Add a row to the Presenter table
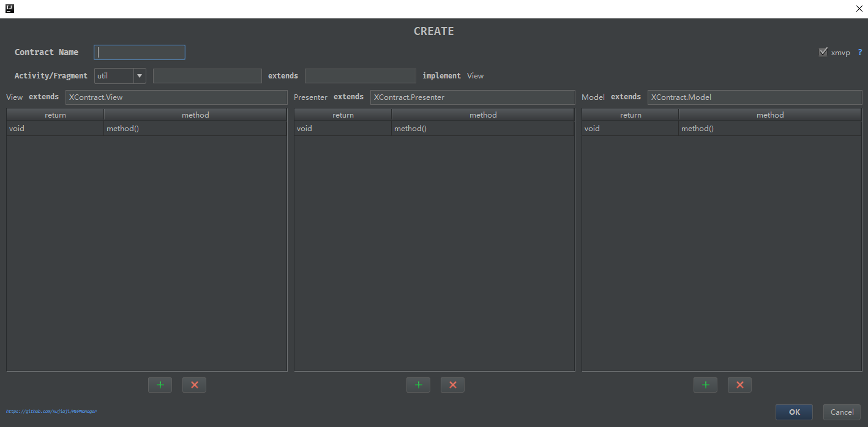 418,385
